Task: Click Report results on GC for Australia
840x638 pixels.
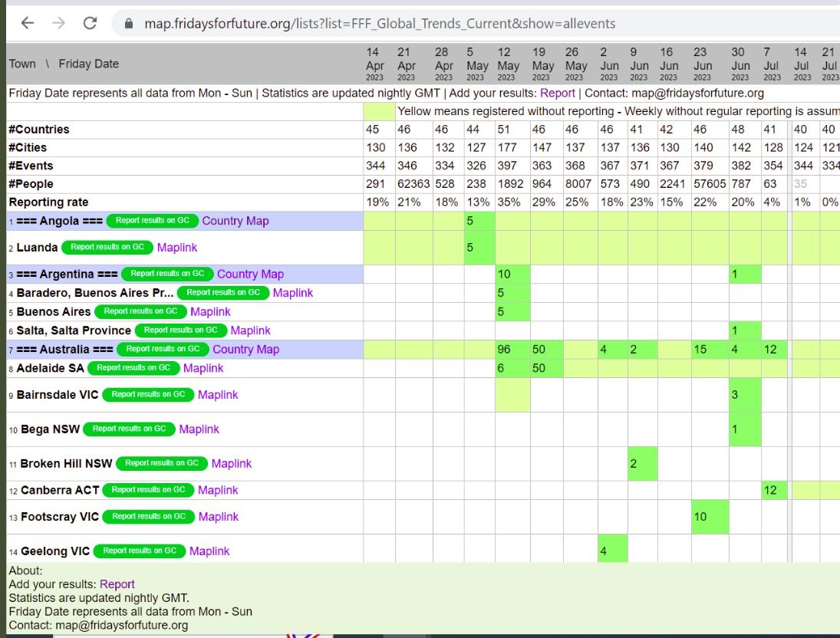Action: [163, 349]
